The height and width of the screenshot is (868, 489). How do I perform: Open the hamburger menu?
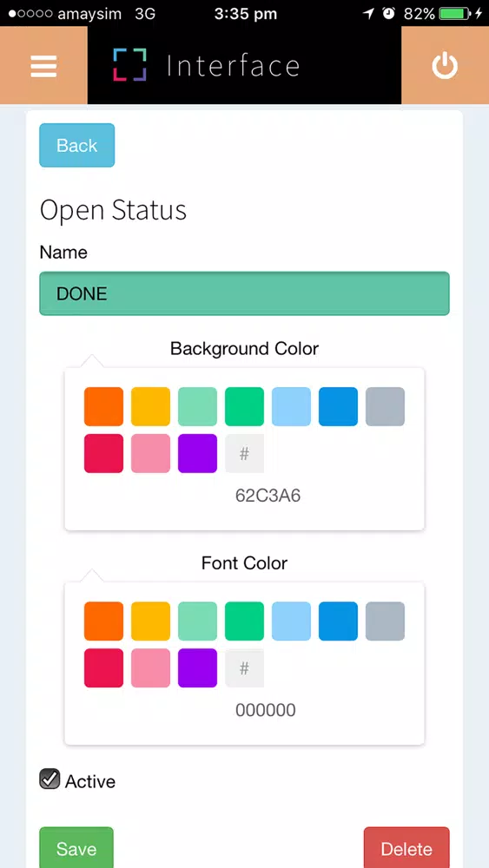pos(43,65)
